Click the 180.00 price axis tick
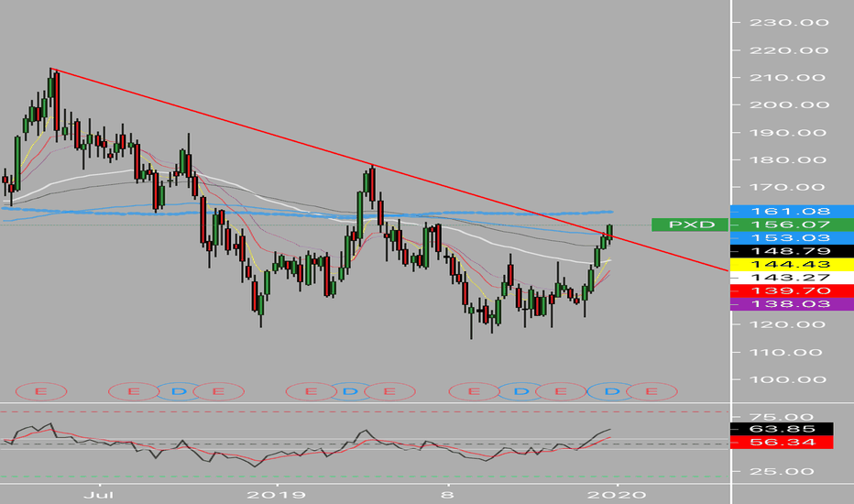 789,159
